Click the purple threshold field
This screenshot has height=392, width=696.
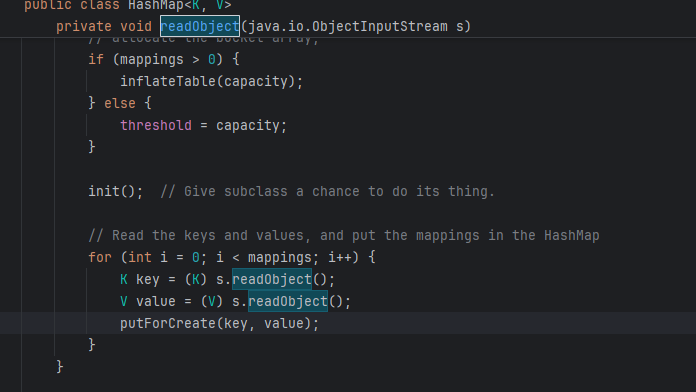coord(156,125)
